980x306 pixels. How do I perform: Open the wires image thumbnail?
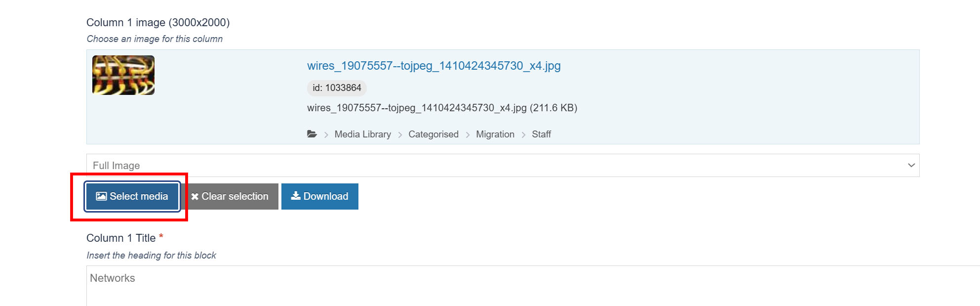[x=123, y=75]
